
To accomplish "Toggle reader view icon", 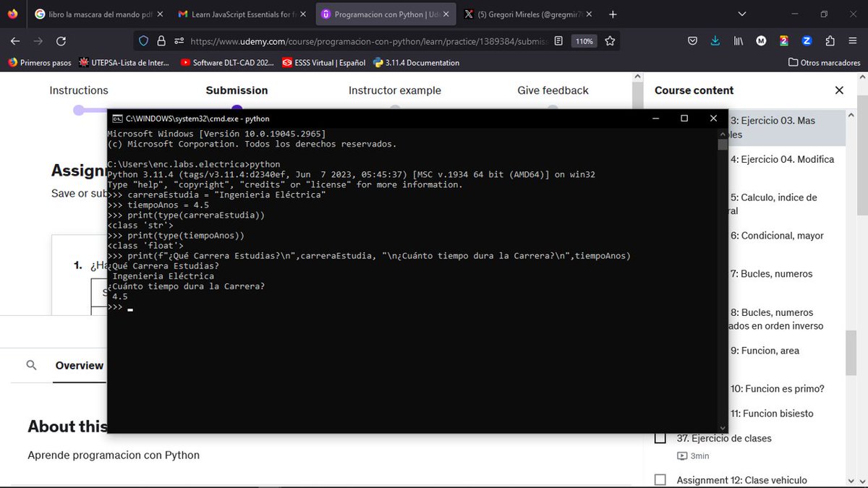I will tap(558, 41).
